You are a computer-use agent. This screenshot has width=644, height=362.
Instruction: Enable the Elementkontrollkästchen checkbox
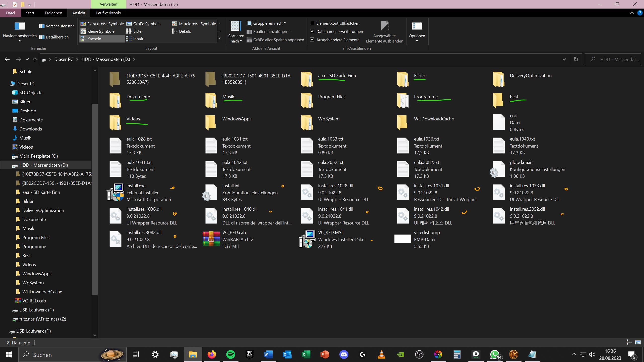(312, 23)
